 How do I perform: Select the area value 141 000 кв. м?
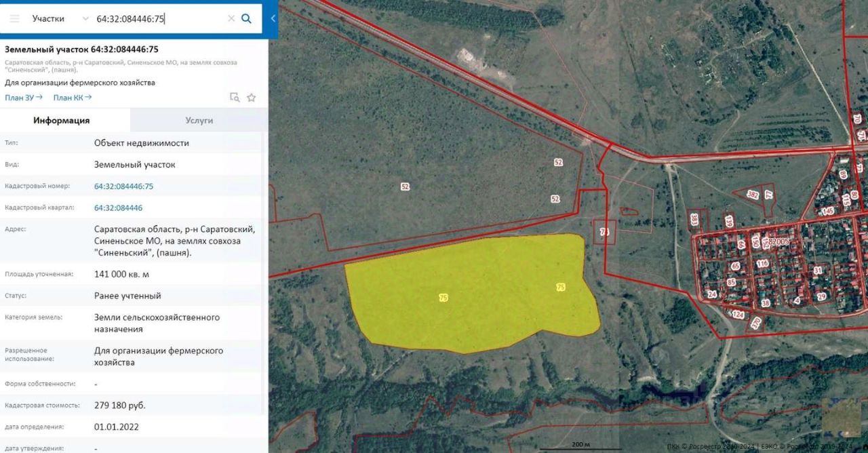click(121, 274)
